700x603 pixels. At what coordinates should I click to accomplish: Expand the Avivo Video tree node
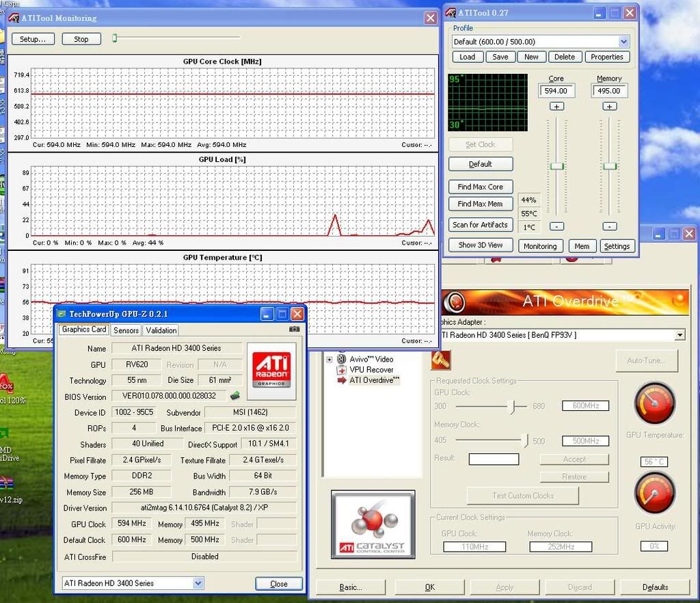pos(329,360)
